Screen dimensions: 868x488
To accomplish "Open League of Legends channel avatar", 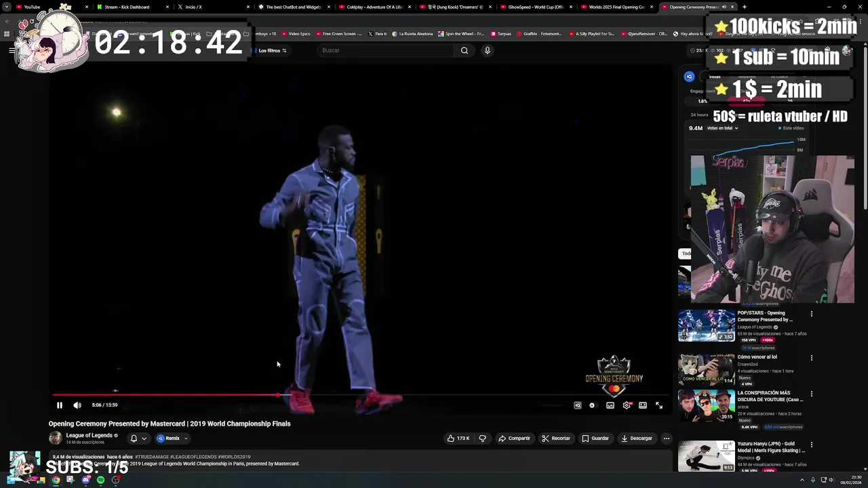I will 55,438.
